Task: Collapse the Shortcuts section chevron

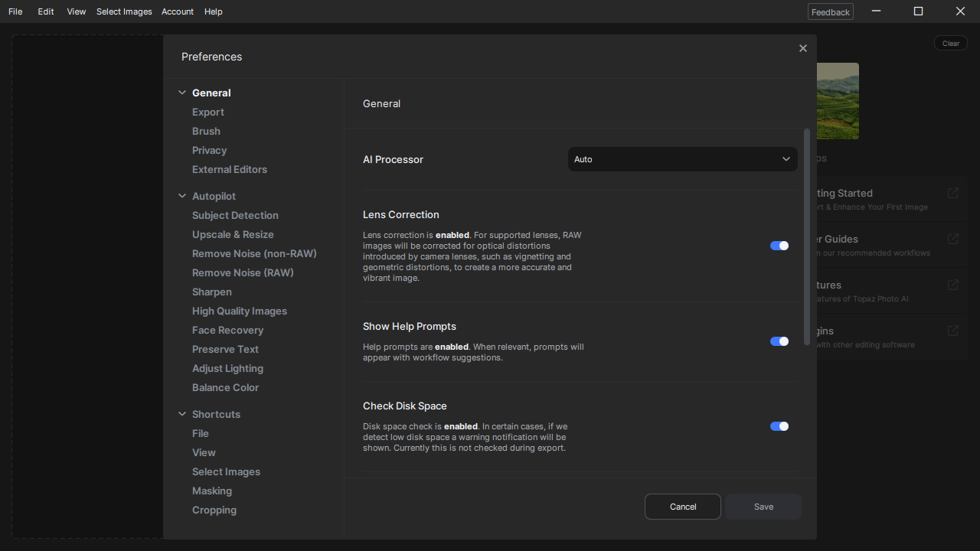Action: (x=182, y=414)
